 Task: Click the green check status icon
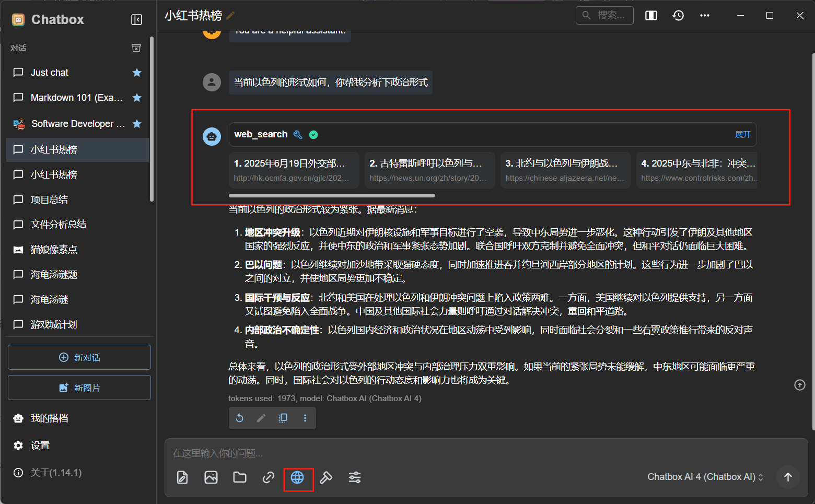coord(313,135)
